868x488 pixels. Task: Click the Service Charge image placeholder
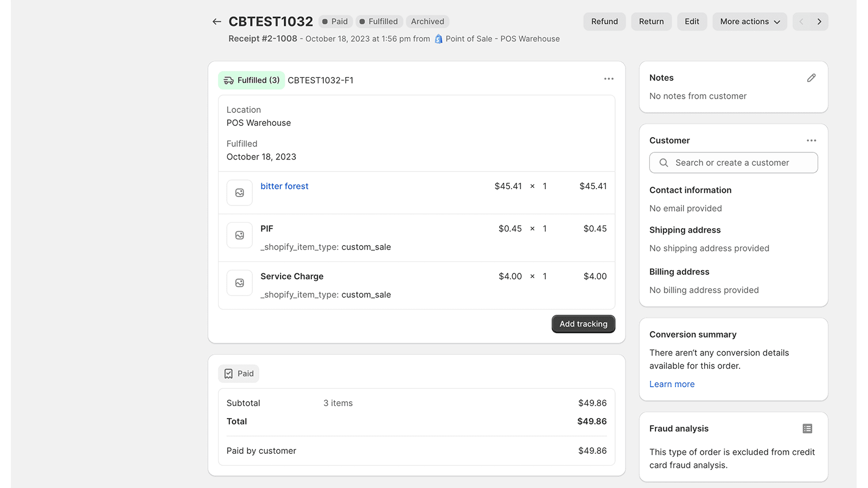239,283
